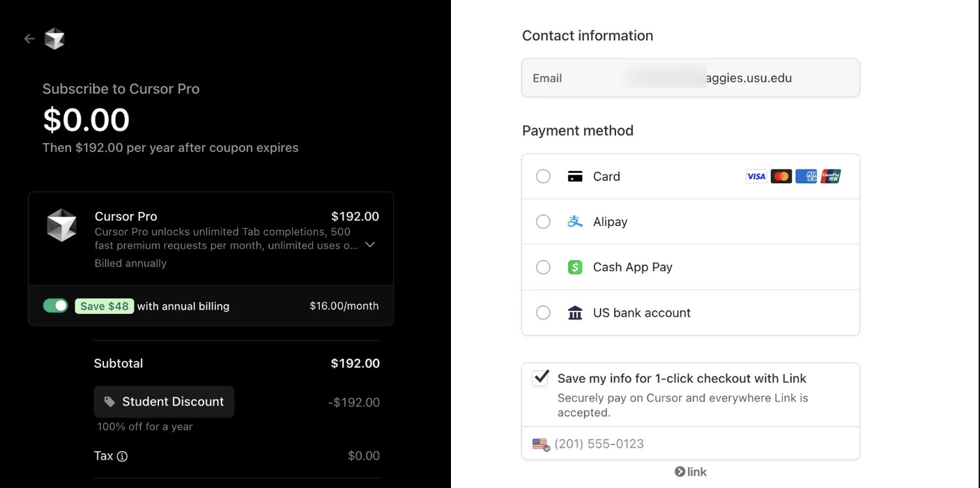Click the US bank account building icon
Viewport: 980px width, 488px height.
[575, 313]
